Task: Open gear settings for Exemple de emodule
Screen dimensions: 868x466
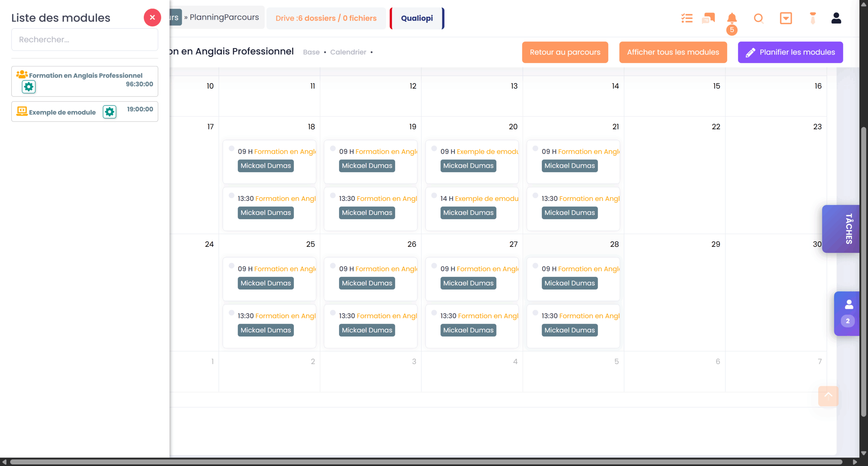Action: pos(110,112)
